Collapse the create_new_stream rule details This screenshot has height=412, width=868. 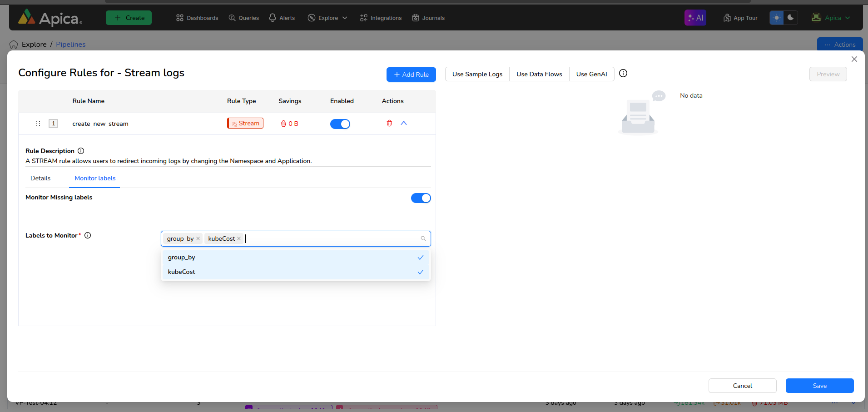[404, 124]
